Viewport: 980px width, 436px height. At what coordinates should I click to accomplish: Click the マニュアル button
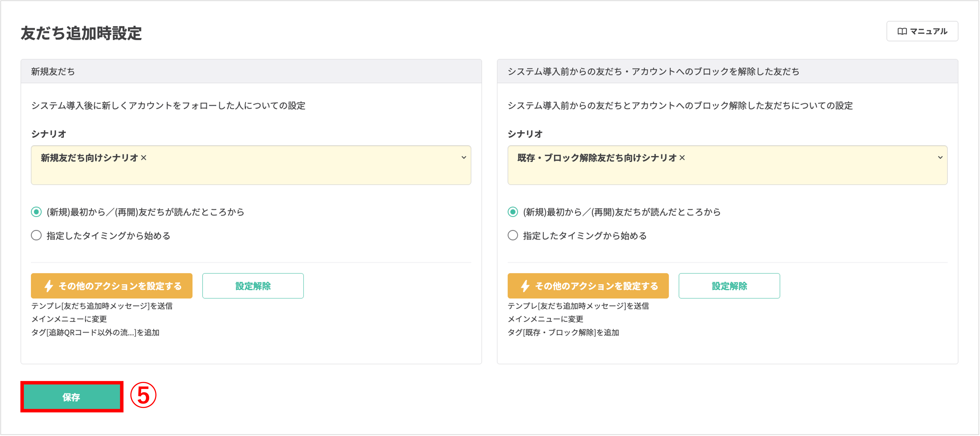coord(922,31)
